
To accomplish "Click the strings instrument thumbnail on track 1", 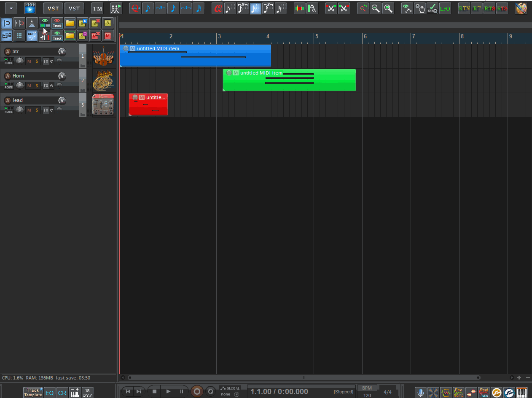I will pyautogui.click(x=103, y=56).
